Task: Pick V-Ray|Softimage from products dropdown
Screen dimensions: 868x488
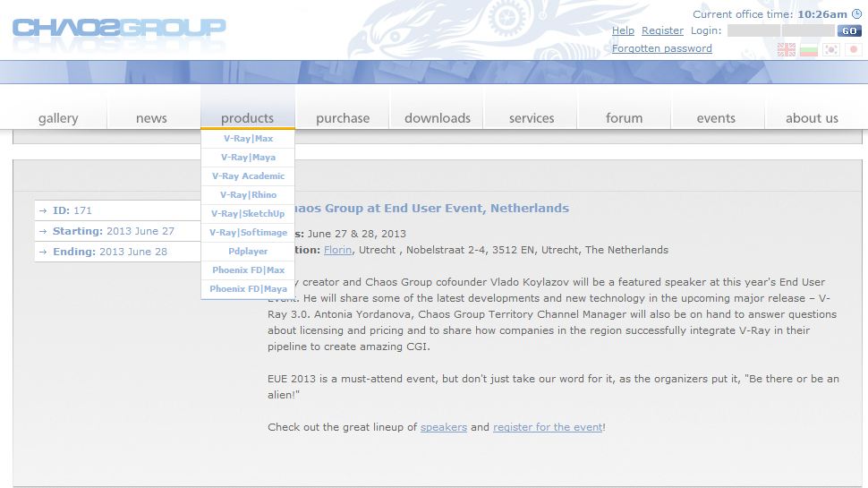Action: click(x=248, y=233)
